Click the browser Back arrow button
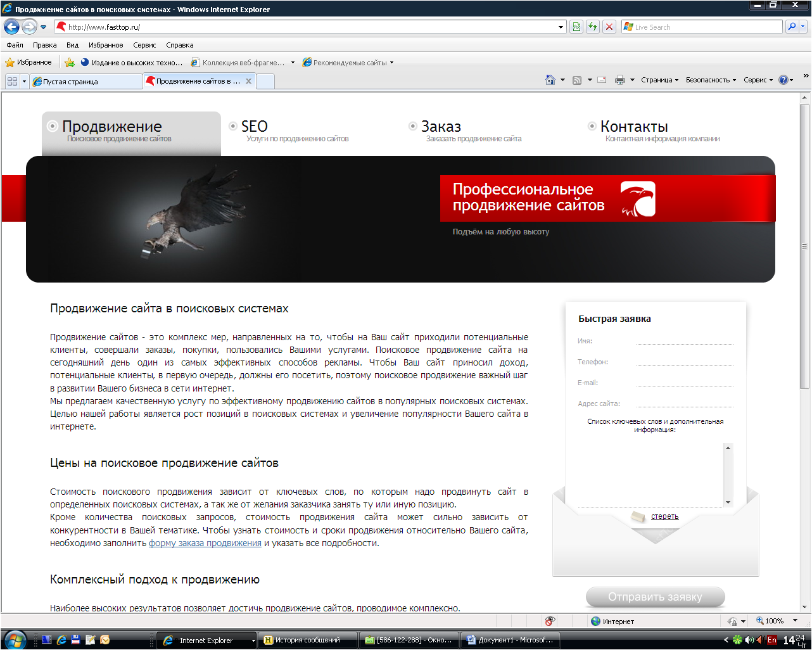This screenshot has width=812, height=650. (11, 27)
